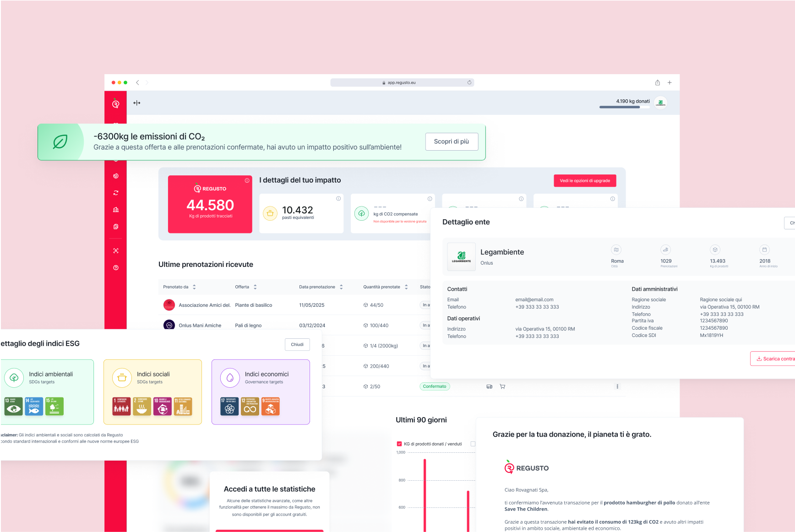The image size is (795, 532).
Task: Click the 2018 calendar icon in Dettaglio ente
Action: coord(764,250)
